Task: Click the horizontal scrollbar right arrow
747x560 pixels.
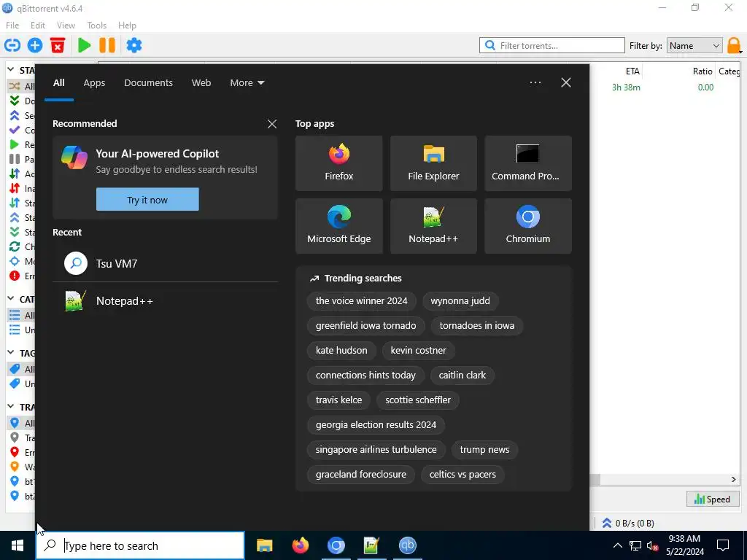Action: click(x=734, y=480)
